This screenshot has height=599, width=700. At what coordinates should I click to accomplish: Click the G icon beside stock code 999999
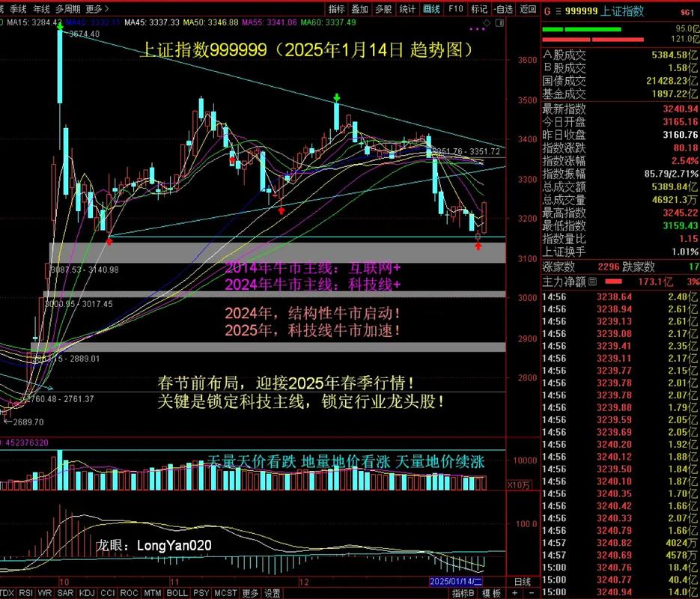(x=547, y=11)
